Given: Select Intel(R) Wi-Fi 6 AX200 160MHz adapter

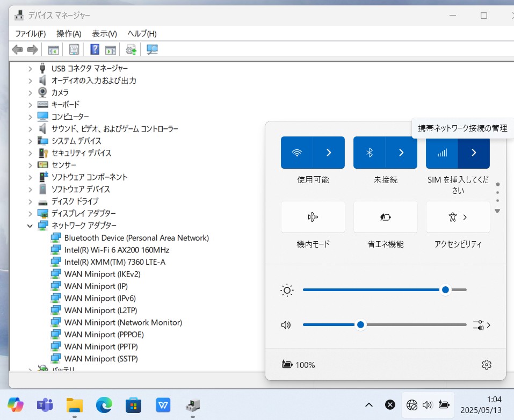Looking at the screenshot, I should [117, 250].
